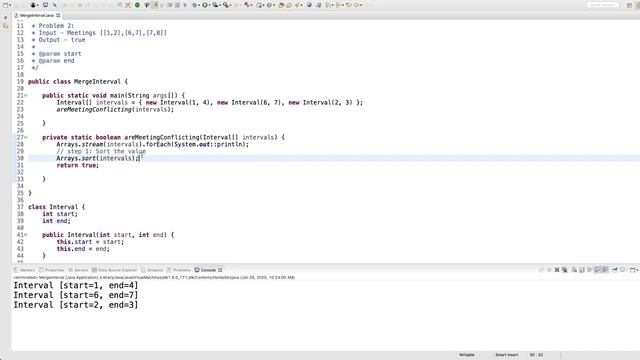Click the '@param start' Javadoc line
Viewport: 640px width, 360px height.
(x=60, y=54)
